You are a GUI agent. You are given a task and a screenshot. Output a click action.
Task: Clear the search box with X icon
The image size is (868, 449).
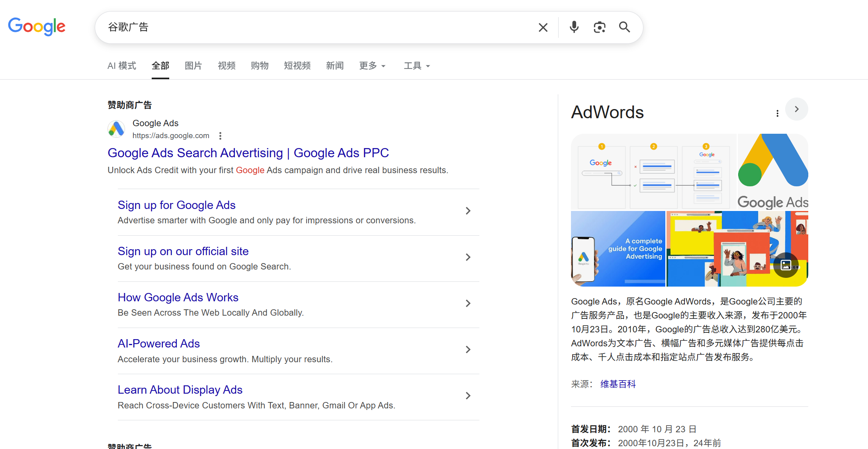tap(543, 27)
